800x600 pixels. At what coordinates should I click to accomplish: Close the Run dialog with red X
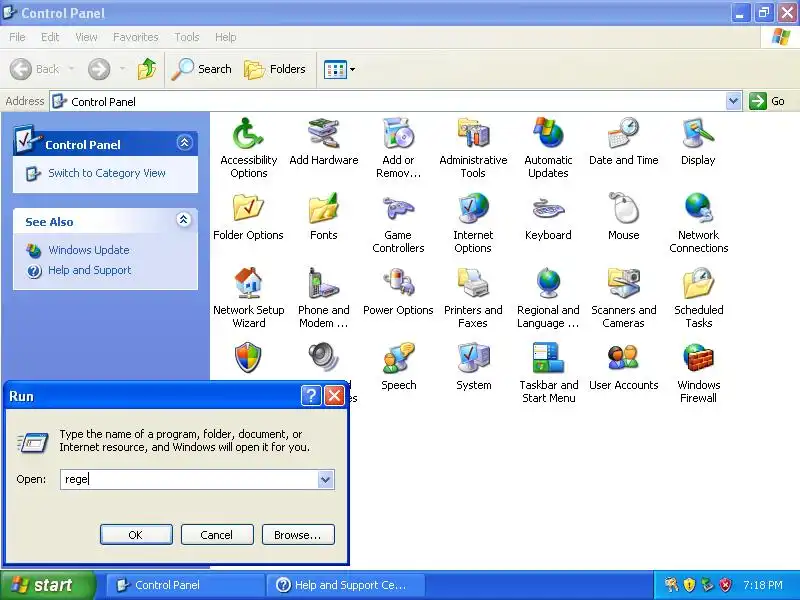point(335,395)
